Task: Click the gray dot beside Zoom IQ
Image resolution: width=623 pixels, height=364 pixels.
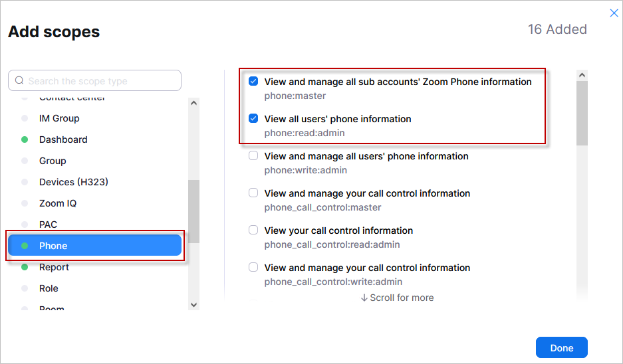Action: click(25, 203)
